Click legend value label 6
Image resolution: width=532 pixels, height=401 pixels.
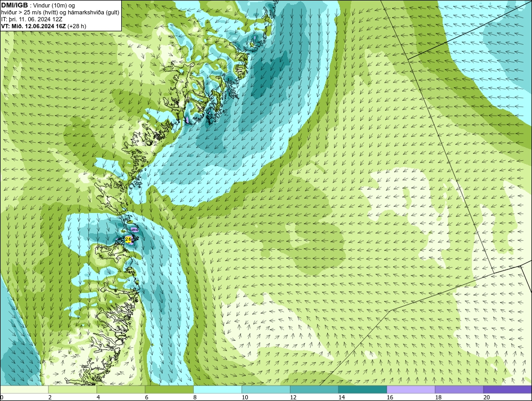[147, 397]
